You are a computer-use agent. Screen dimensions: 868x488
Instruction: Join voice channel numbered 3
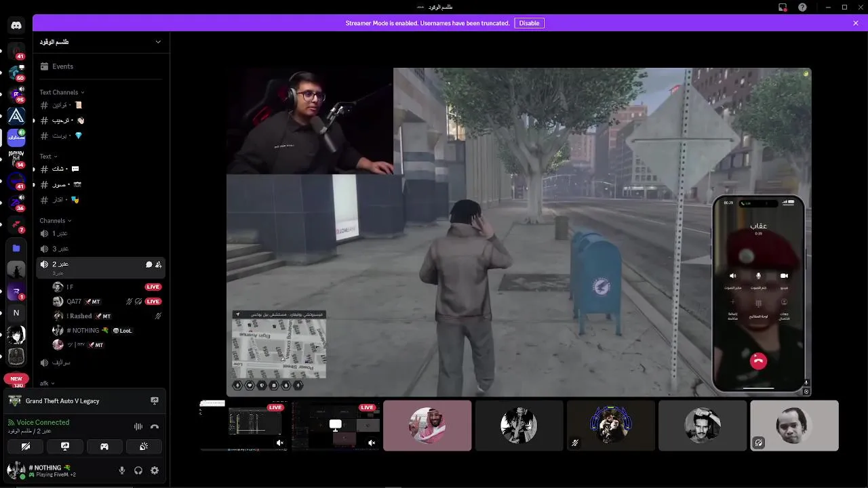pos(100,249)
